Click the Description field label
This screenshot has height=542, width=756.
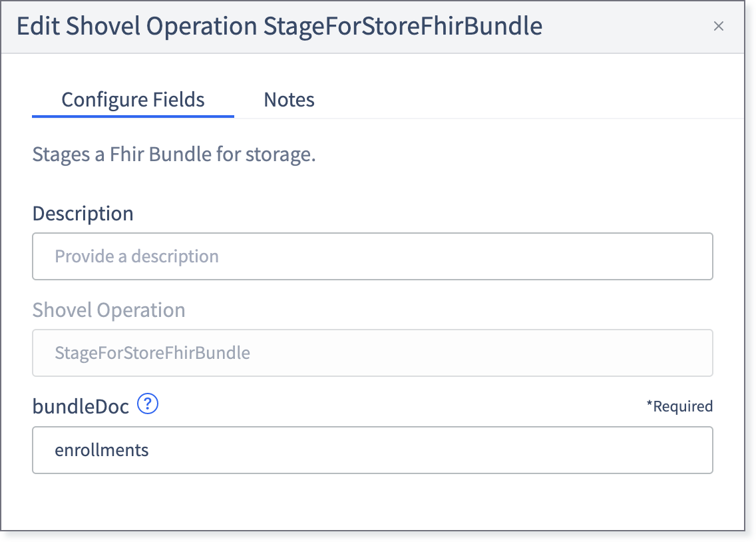83,214
